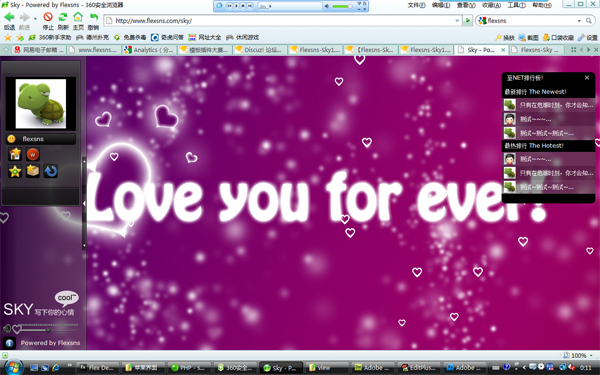
Task: Close the ranking board panel
Action: coord(587,78)
